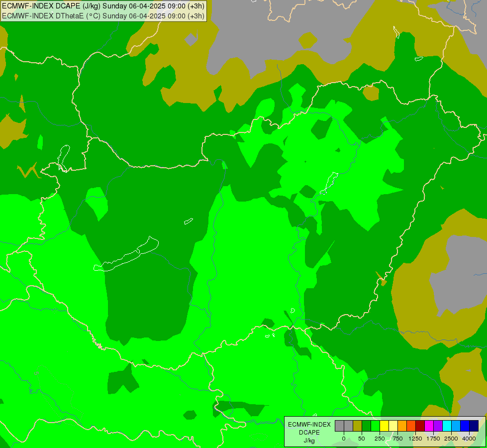Image resolution: width=487 pixels, height=448 pixels.
Task: Click the dark red legend swatch
Action: point(420,426)
